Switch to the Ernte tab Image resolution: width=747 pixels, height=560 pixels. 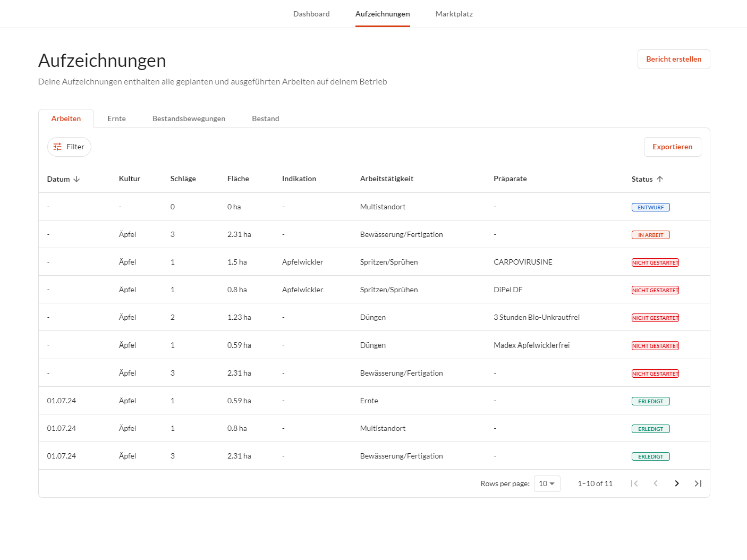[116, 118]
